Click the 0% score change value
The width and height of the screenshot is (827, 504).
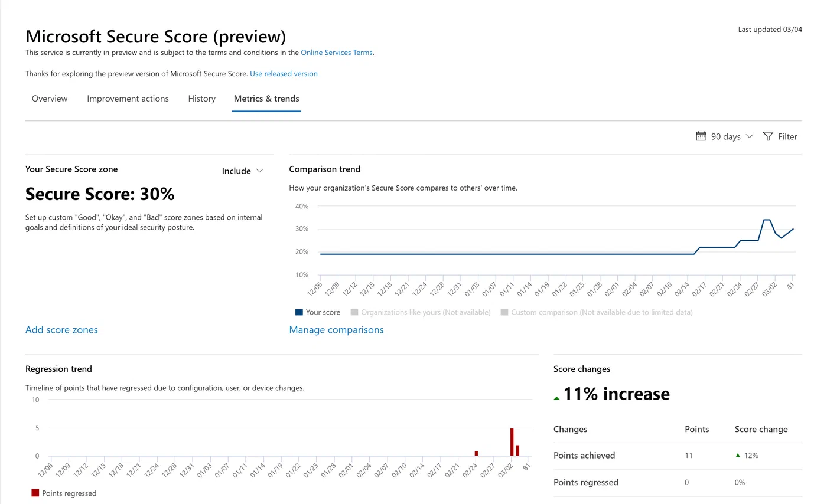(740, 482)
